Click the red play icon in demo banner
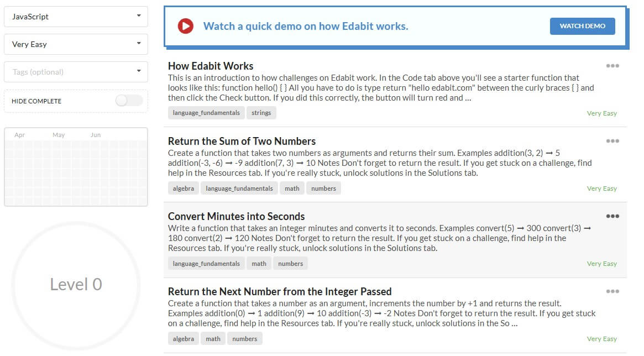Viewport: 644px width, 356px height. click(x=186, y=26)
